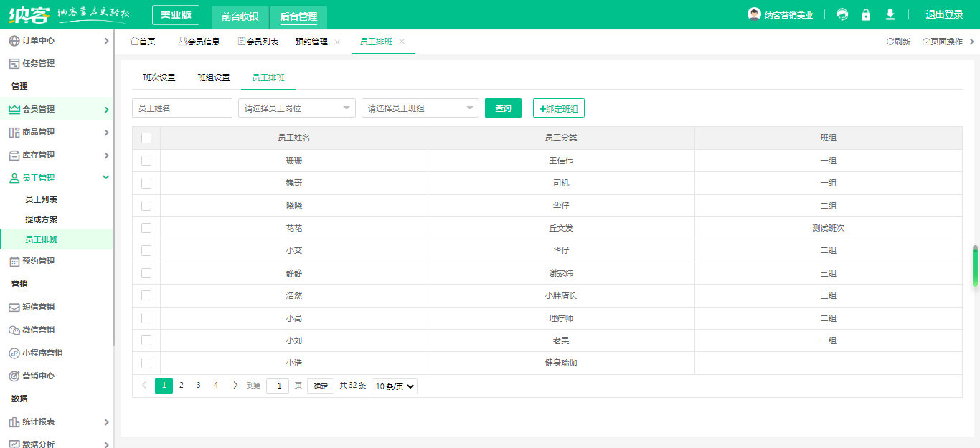Open 短信营销 envelope icon in sidebar
The width and height of the screenshot is (980, 448).
coord(14,308)
